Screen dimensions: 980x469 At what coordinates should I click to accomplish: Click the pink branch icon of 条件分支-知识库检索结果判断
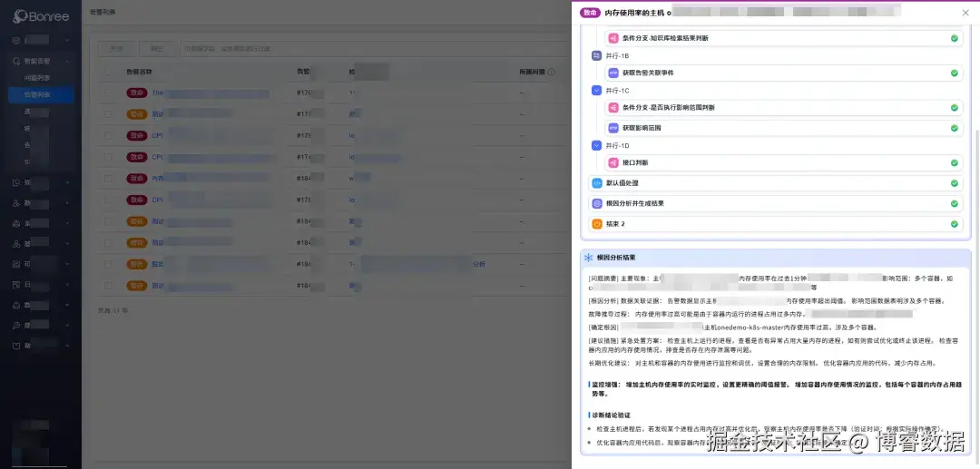613,38
